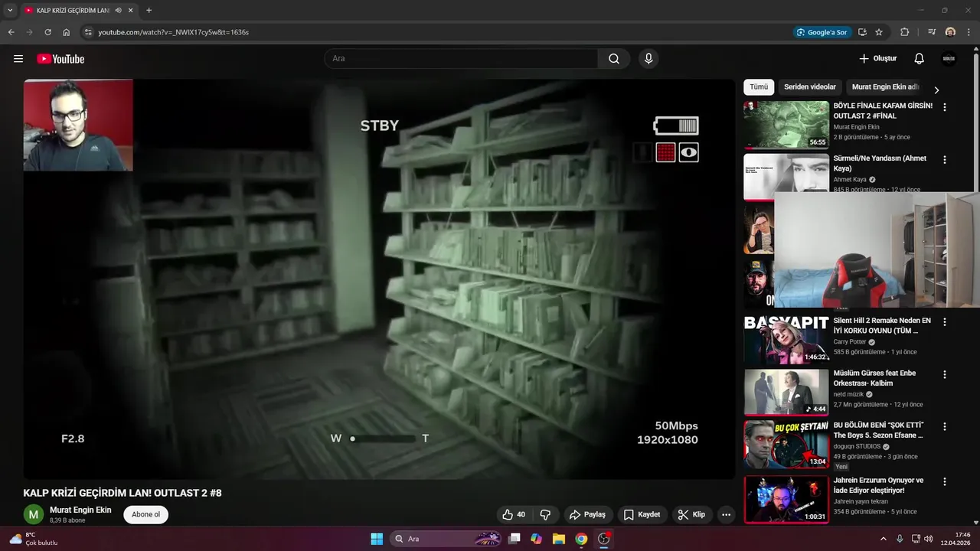
Task: Open Jahrein Erzurum Oynuyor thumbnail
Action: 786,499
